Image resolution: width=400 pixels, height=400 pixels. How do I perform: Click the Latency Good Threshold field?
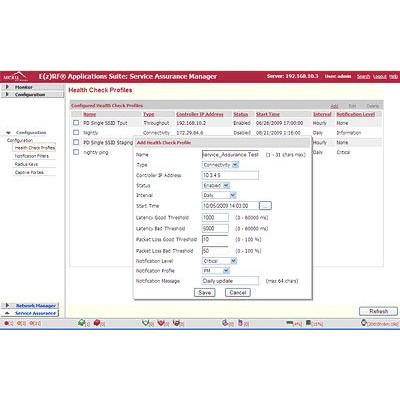(215, 217)
